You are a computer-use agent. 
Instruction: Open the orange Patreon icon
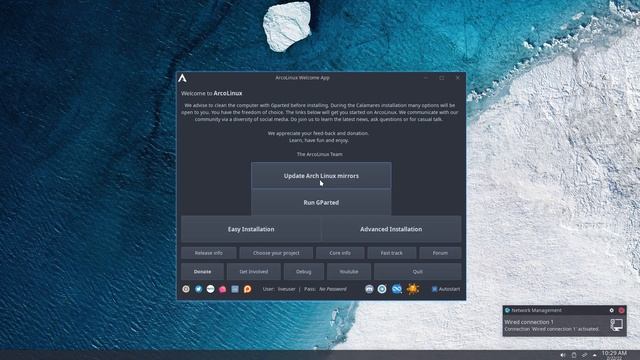coord(247,289)
